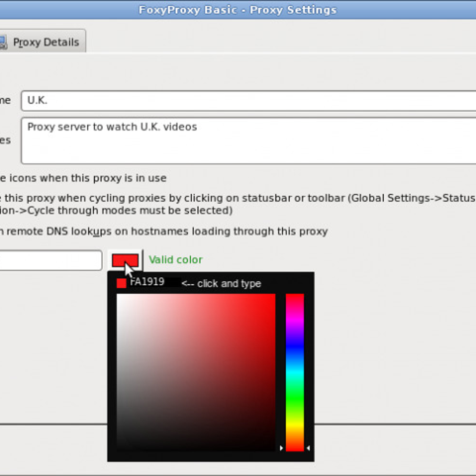Click the rainbow hue slider bar

coord(295,372)
